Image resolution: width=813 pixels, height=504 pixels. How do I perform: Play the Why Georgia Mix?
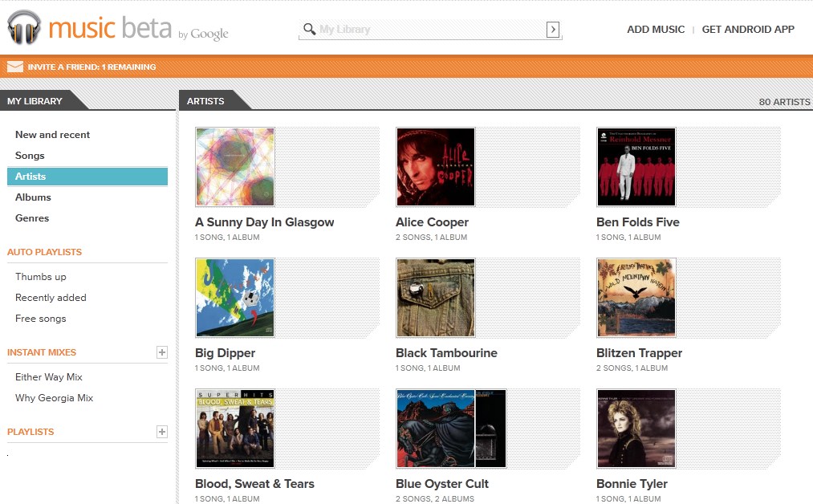click(x=54, y=398)
